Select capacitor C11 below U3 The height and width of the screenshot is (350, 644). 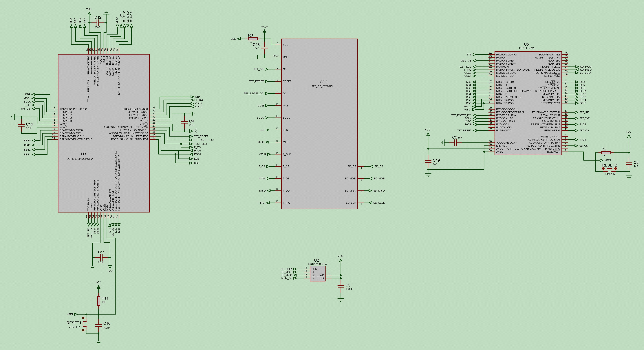click(101, 257)
